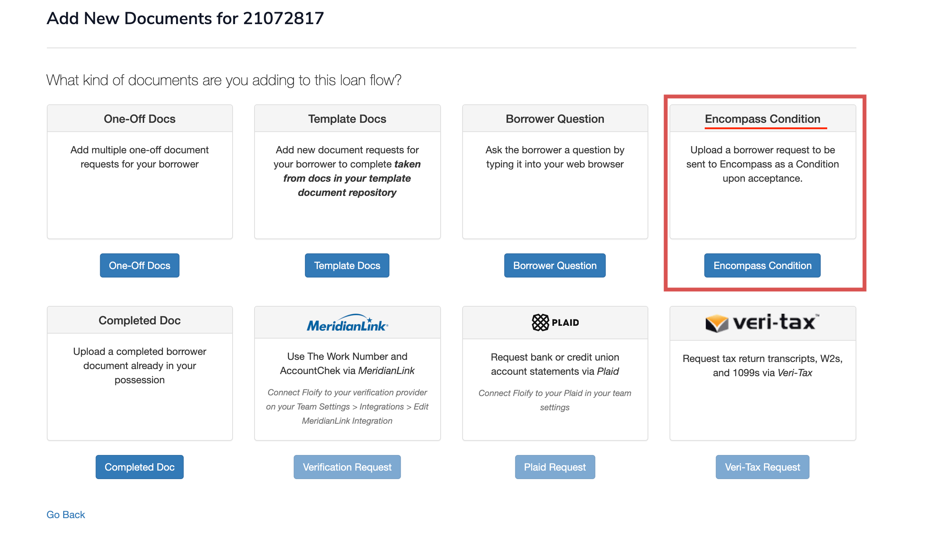
Task: Select the One-Off Docs card header
Action: (139, 118)
